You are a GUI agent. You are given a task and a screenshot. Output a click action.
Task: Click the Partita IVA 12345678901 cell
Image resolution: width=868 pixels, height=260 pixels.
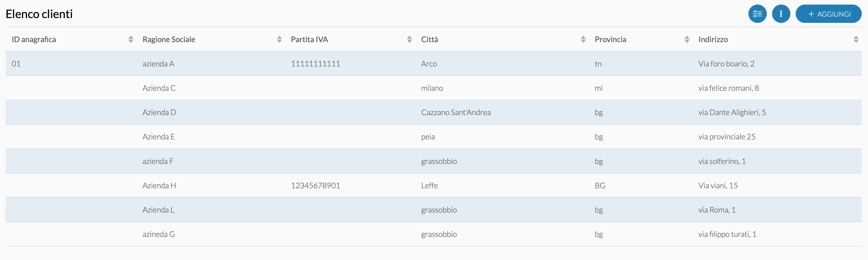pos(315,185)
